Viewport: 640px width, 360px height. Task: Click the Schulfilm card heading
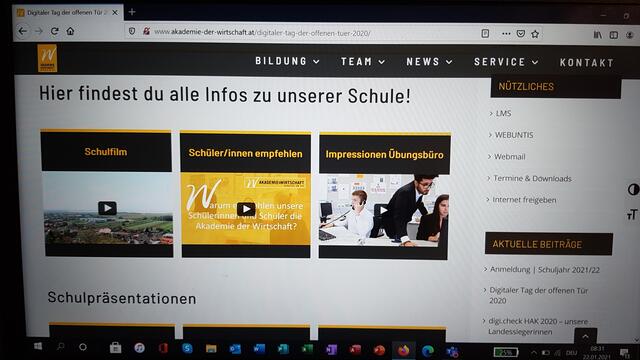106,152
